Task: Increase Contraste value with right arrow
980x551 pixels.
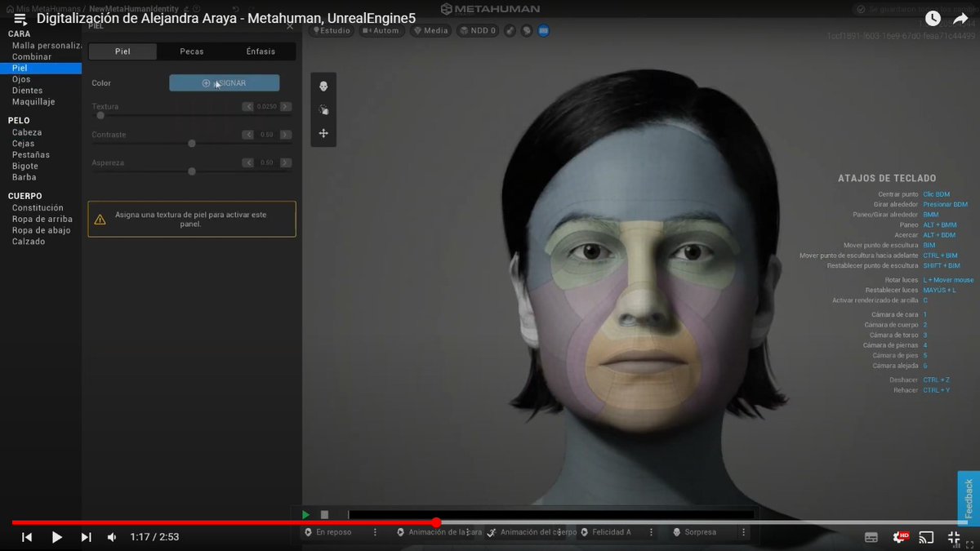Action: (286, 135)
